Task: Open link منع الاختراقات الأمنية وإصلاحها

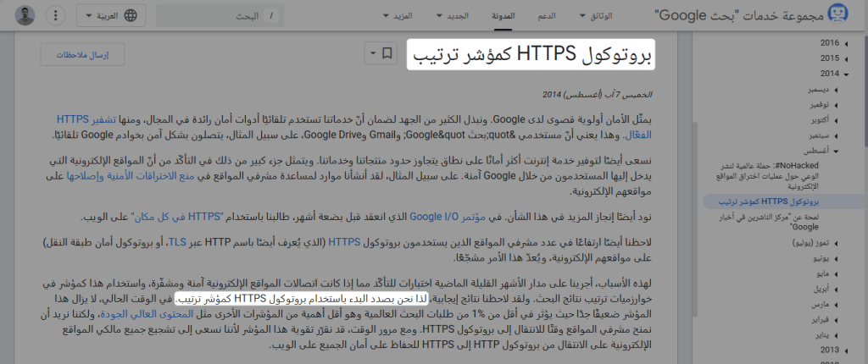Action: pyautogui.click(x=131, y=177)
